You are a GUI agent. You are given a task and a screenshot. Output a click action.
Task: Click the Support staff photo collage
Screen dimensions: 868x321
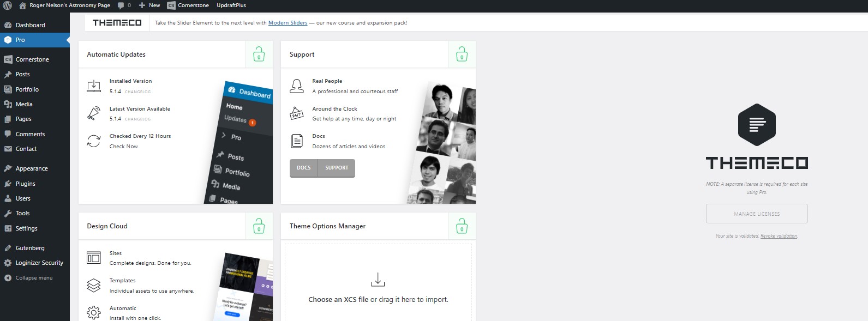(442, 143)
